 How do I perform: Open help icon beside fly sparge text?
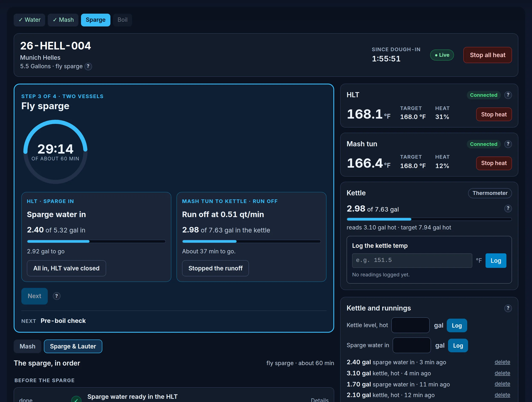point(88,66)
